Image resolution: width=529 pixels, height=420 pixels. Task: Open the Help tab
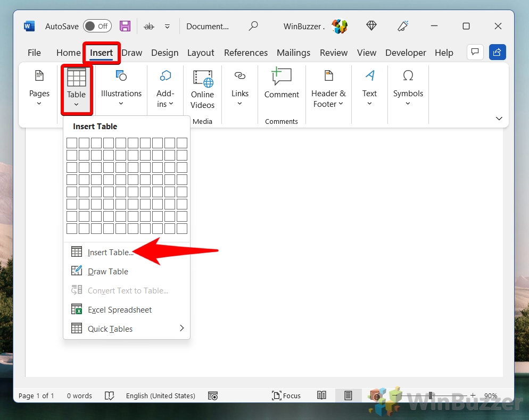444,53
